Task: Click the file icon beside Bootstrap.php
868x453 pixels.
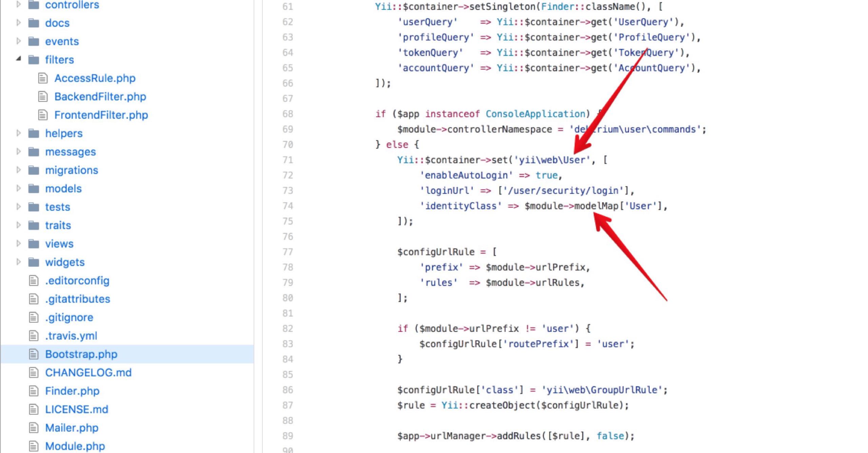Action: tap(34, 354)
